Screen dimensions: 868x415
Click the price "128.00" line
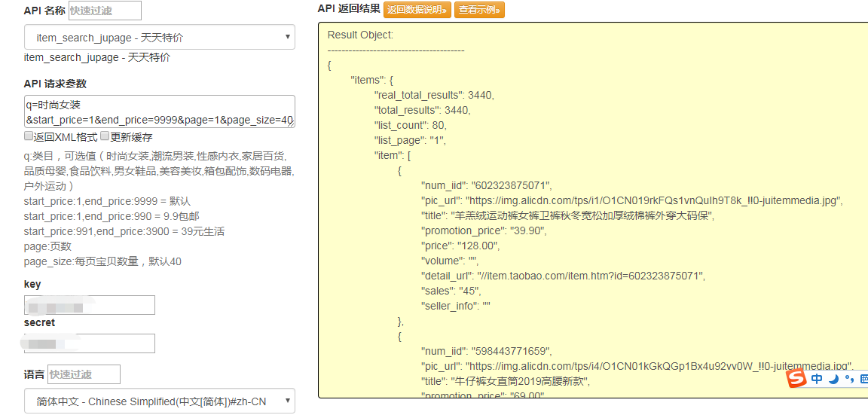[460, 245]
